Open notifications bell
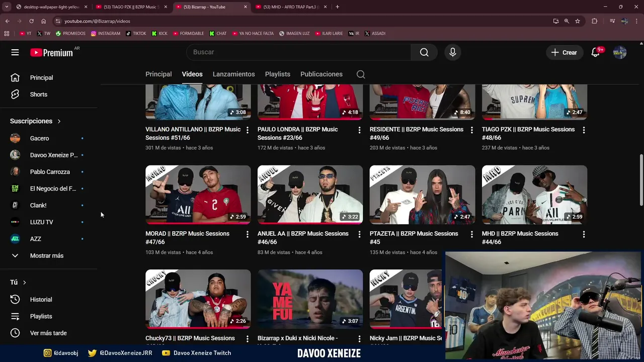 coord(596,52)
